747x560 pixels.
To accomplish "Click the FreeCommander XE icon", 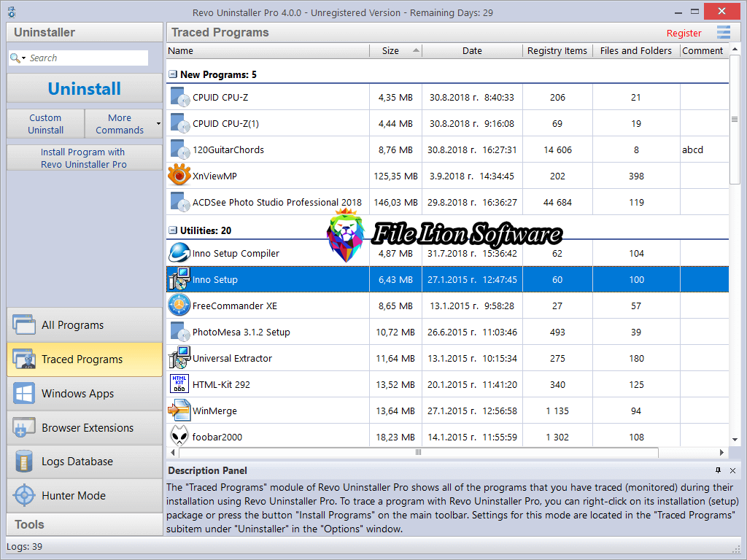I will click(x=179, y=306).
